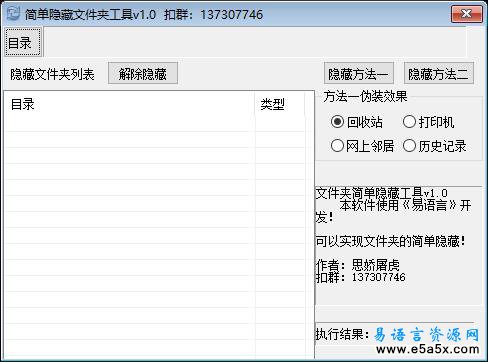
Task: Close the 简单隐藏文件夹工具 window
Action: tap(467, 14)
